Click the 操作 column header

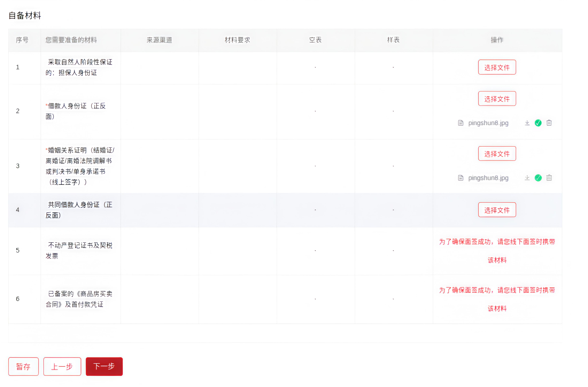coord(497,40)
